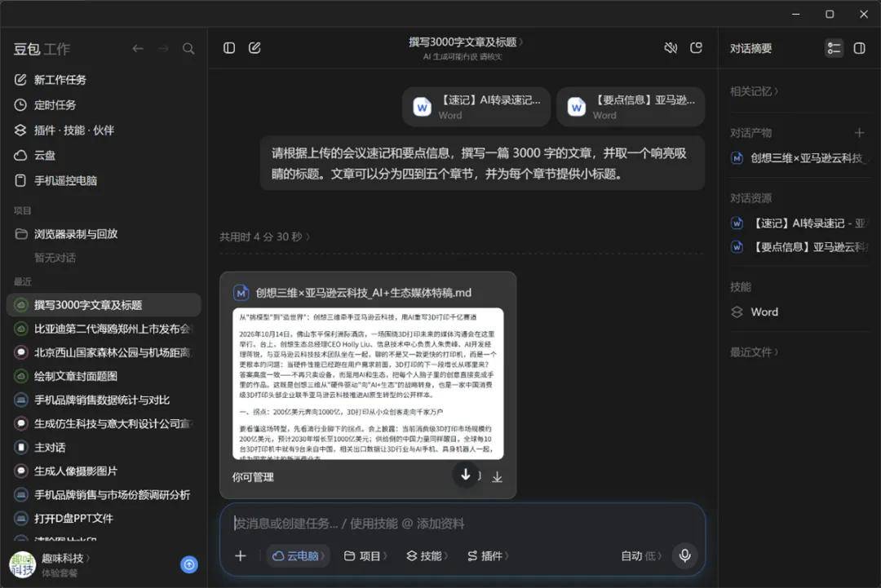Open the 项目 selector in input bar

point(365,556)
